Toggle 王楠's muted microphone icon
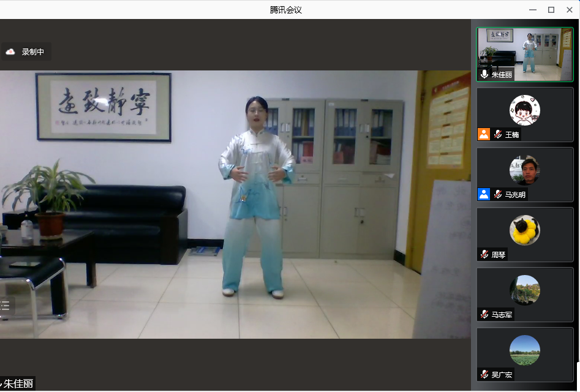The height and width of the screenshot is (392, 580). 499,134
